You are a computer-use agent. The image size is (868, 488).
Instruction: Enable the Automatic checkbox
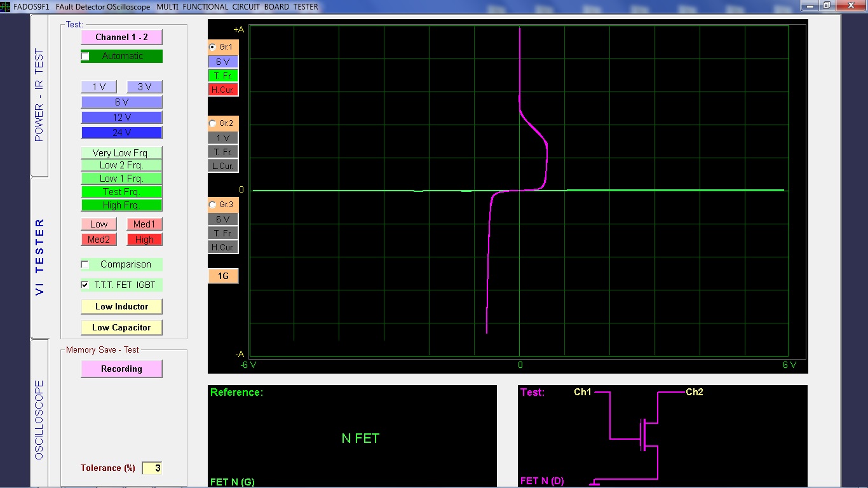tap(85, 57)
